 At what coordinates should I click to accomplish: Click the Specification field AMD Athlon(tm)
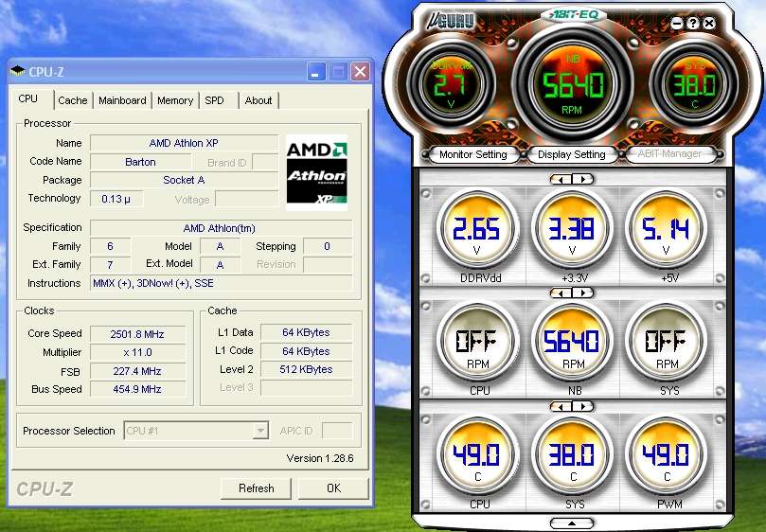[221, 228]
